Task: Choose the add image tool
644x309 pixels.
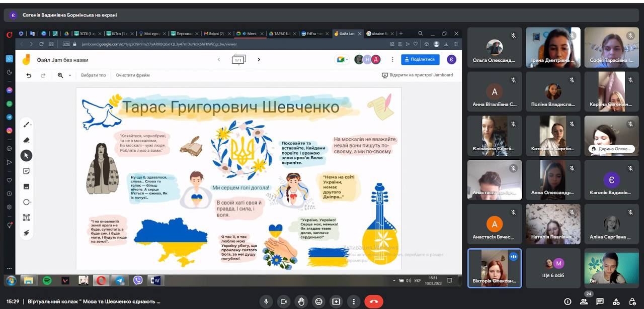Action: [27, 186]
